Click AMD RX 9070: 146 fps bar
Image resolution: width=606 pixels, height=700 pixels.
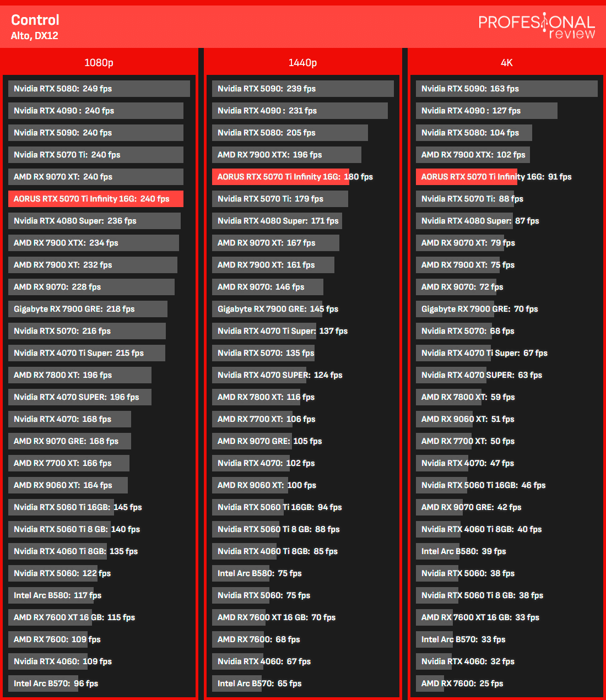[x=268, y=287]
